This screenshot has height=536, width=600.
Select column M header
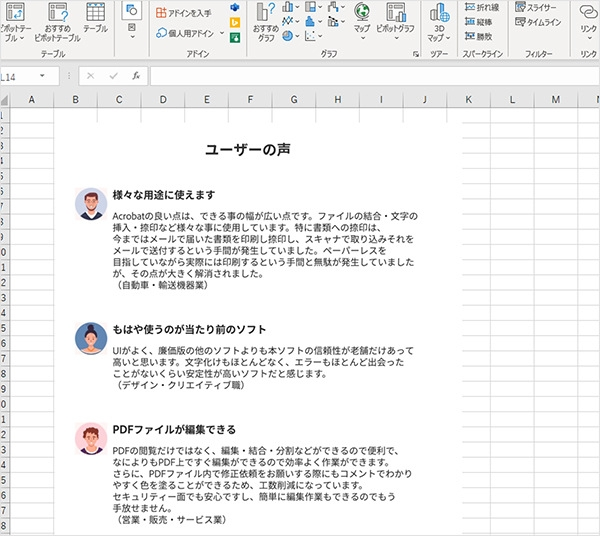pos(556,100)
